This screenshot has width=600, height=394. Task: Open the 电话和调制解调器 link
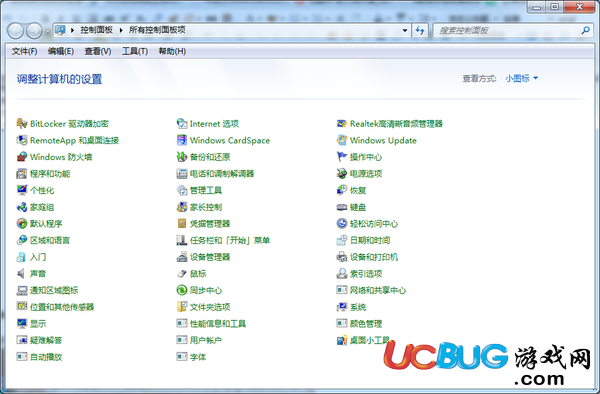tap(222, 174)
